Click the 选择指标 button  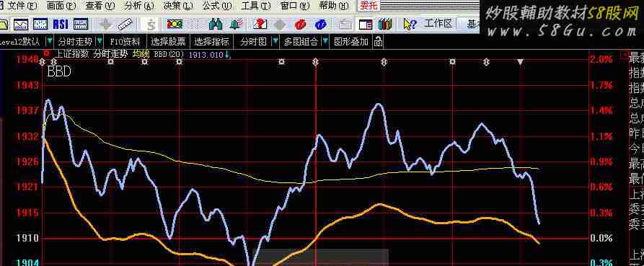click(x=211, y=42)
